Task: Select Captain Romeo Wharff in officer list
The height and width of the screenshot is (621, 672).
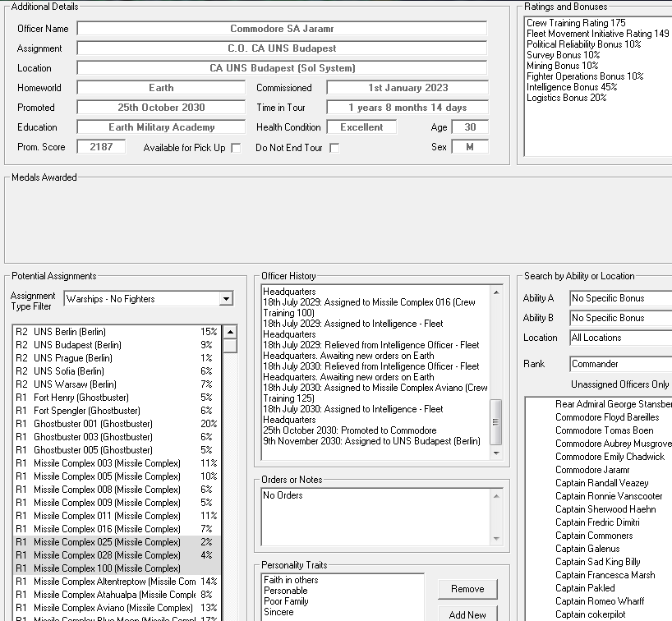Action: (x=600, y=601)
